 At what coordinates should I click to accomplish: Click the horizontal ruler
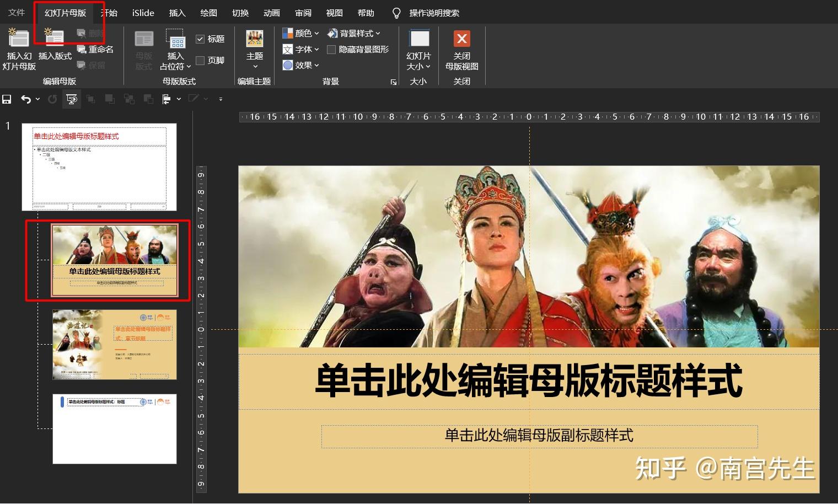(529, 117)
